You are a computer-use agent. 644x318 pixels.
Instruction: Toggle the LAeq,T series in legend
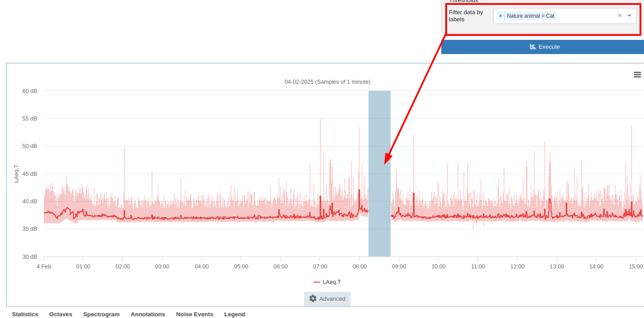click(327, 282)
